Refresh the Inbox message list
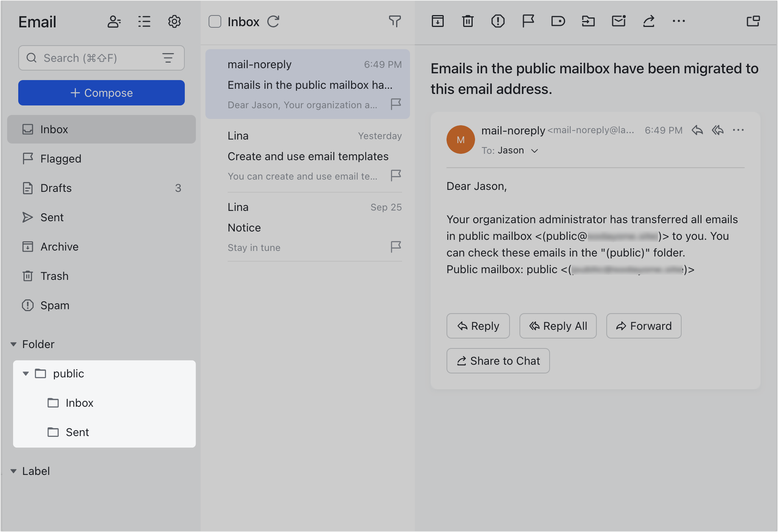Screen dimensions: 778x532 (x=273, y=21)
